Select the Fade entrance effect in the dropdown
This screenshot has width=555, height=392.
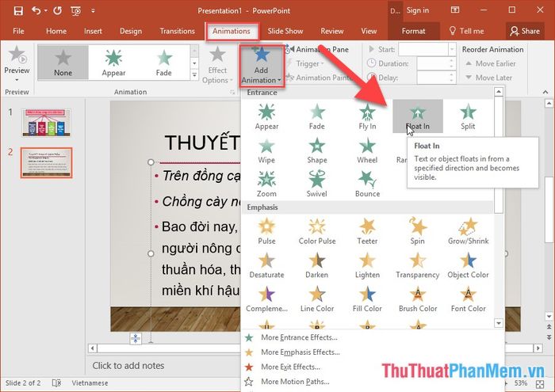pos(317,116)
